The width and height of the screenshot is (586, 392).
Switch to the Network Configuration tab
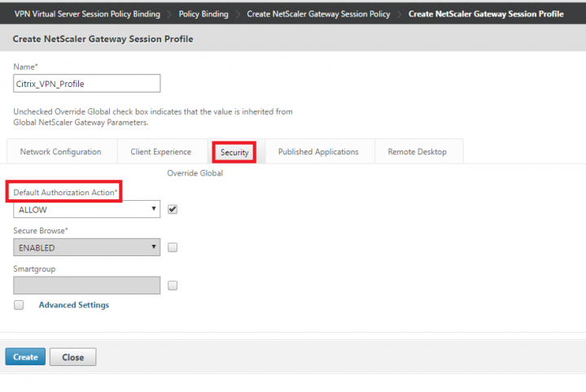(x=61, y=152)
